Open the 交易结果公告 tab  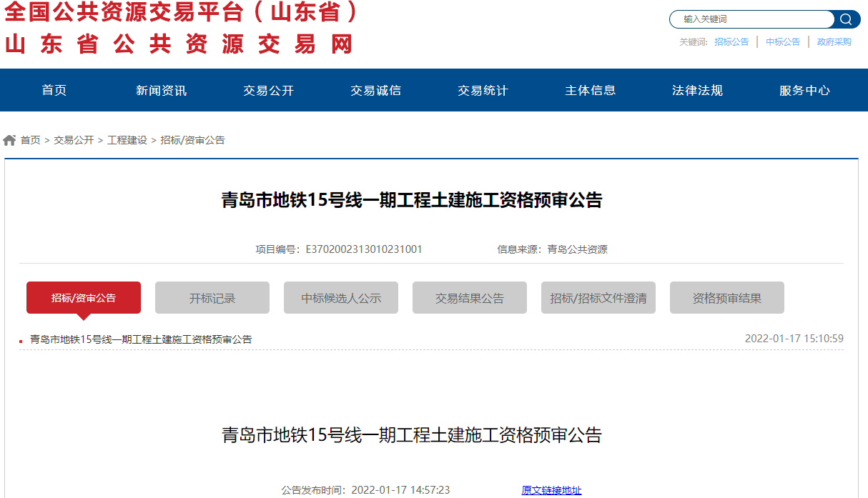click(x=470, y=298)
